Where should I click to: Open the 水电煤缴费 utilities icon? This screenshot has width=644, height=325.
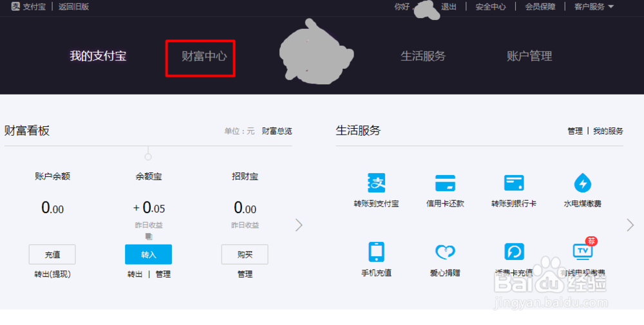[x=582, y=183]
